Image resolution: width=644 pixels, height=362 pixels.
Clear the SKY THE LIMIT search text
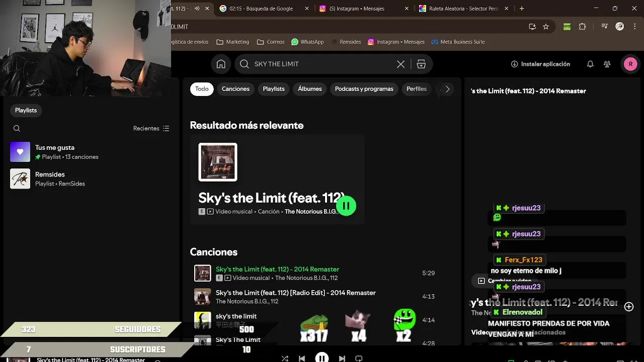(400, 64)
